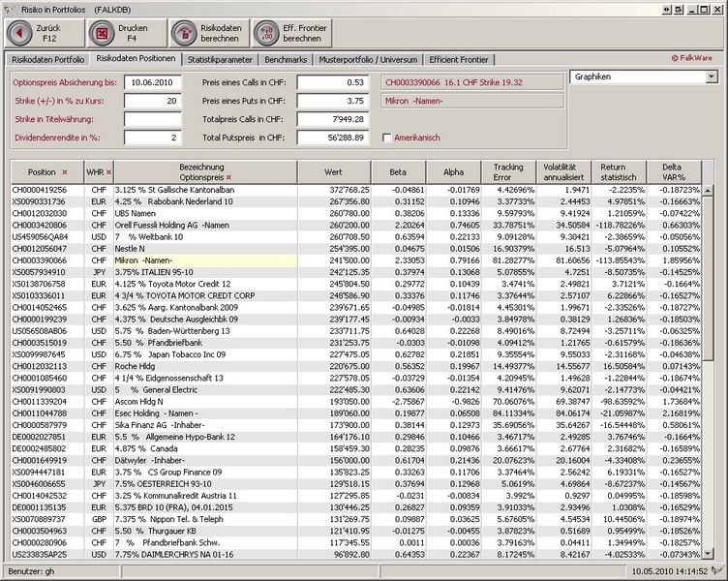Sort by the Wert column header
Screen dimensions: 728x581
pyautogui.click(x=334, y=172)
